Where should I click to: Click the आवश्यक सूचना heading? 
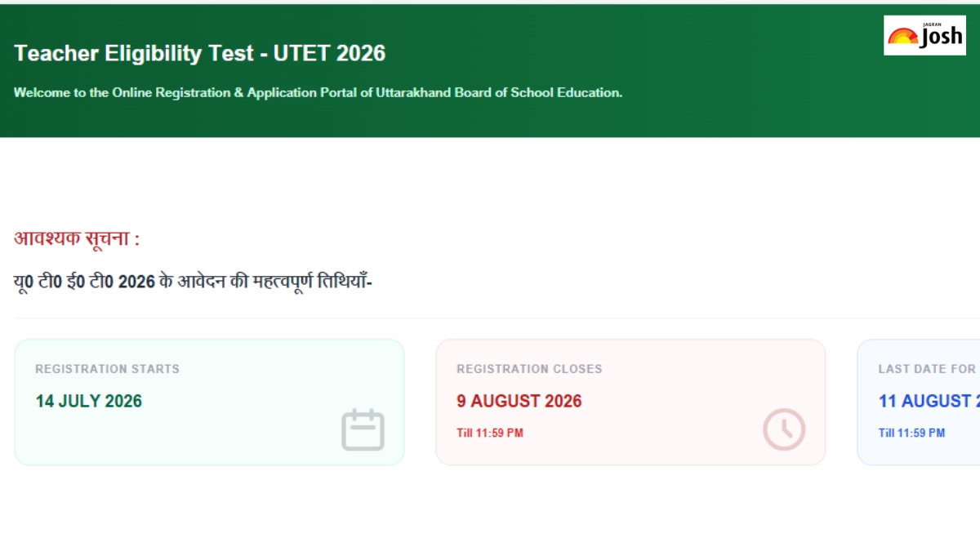click(x=77, y=239)
